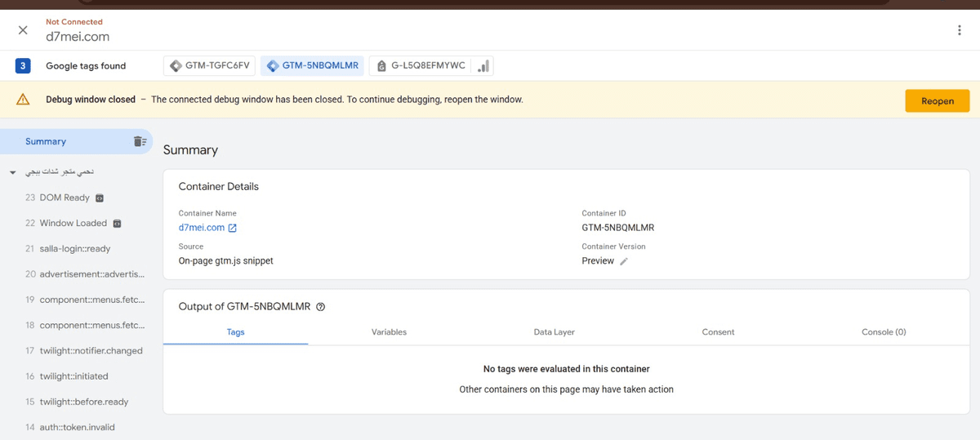The height and width of the screenshot is (440, 980).
Task: Select the GTM-5NBQMLMR container chip
Action: [x=313, y=66]
